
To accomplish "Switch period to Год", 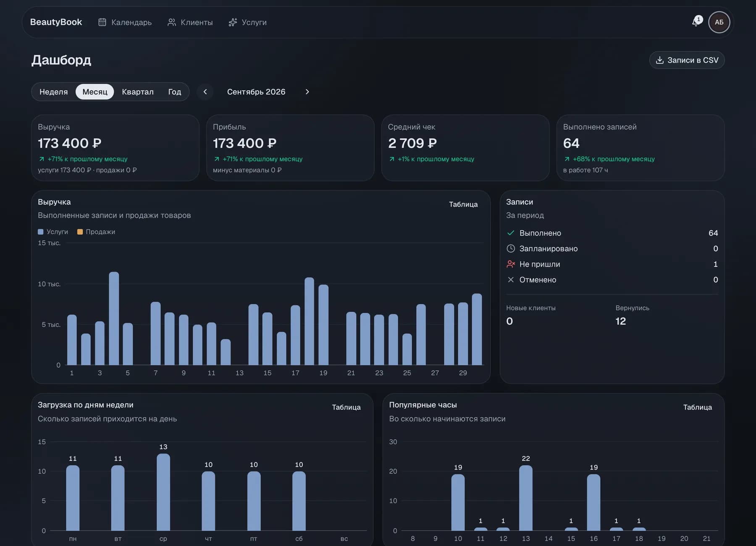I will point(175,92).
